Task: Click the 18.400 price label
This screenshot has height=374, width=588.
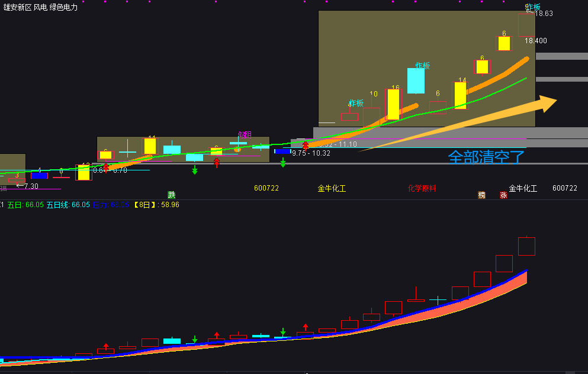Action: click(535, 40)
